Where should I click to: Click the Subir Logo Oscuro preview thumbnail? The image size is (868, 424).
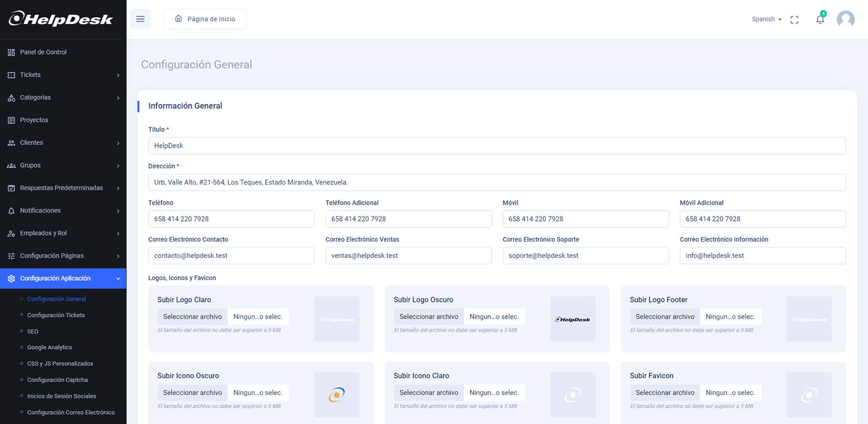pyautogui.click(x=572, y=319)
